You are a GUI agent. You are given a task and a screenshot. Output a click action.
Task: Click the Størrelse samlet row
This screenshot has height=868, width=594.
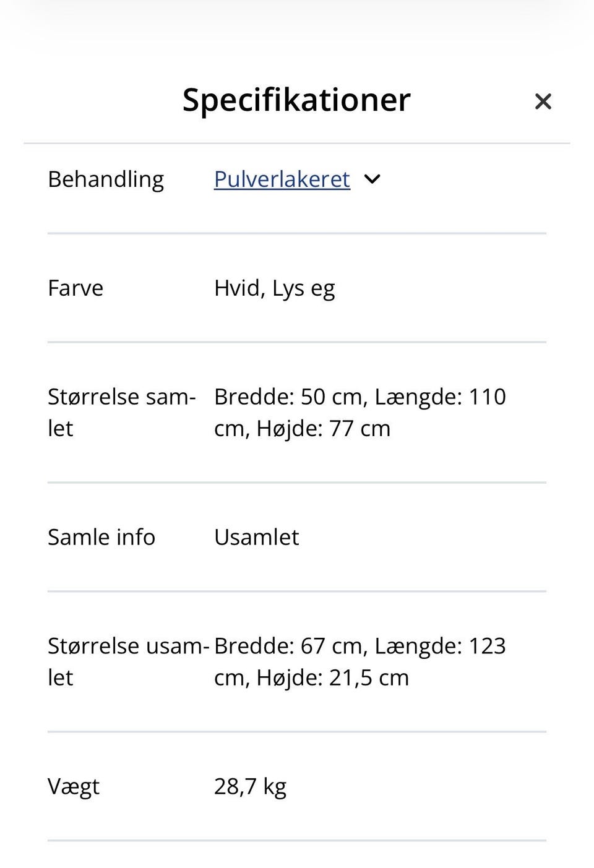click(122, 411)
